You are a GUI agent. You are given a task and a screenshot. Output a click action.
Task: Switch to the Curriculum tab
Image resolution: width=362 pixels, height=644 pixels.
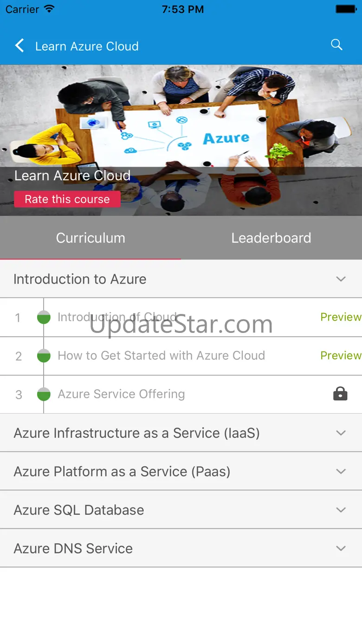pyautogui.click(x=90, y=238)
